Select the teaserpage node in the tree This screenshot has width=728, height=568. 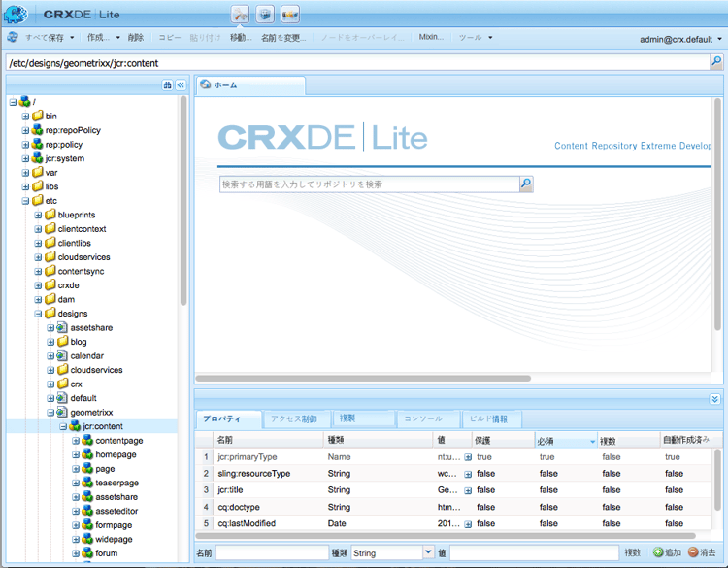point(117,483)
